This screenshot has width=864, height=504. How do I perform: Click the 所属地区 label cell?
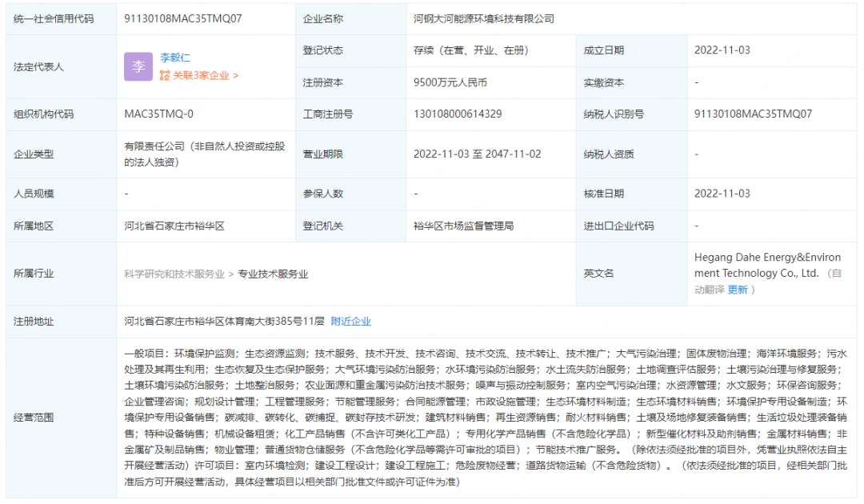61,226
